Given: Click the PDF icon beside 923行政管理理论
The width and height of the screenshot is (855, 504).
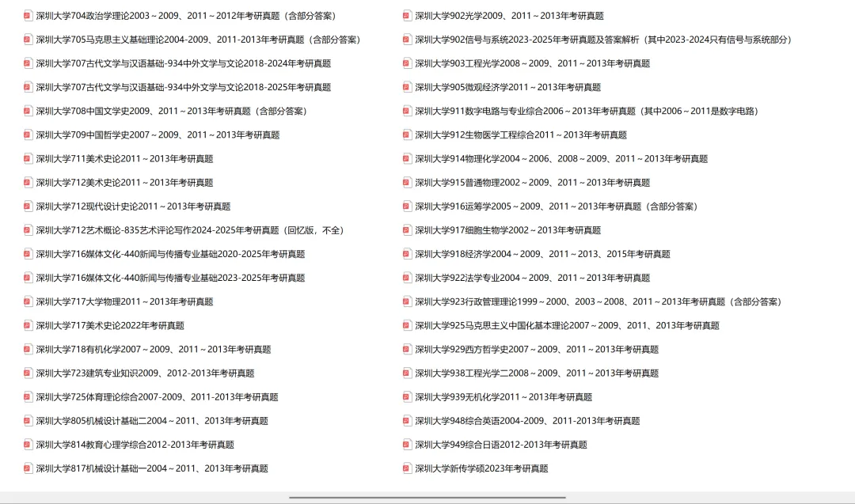Looking at the screenshot, I should (x=407, y=302).
